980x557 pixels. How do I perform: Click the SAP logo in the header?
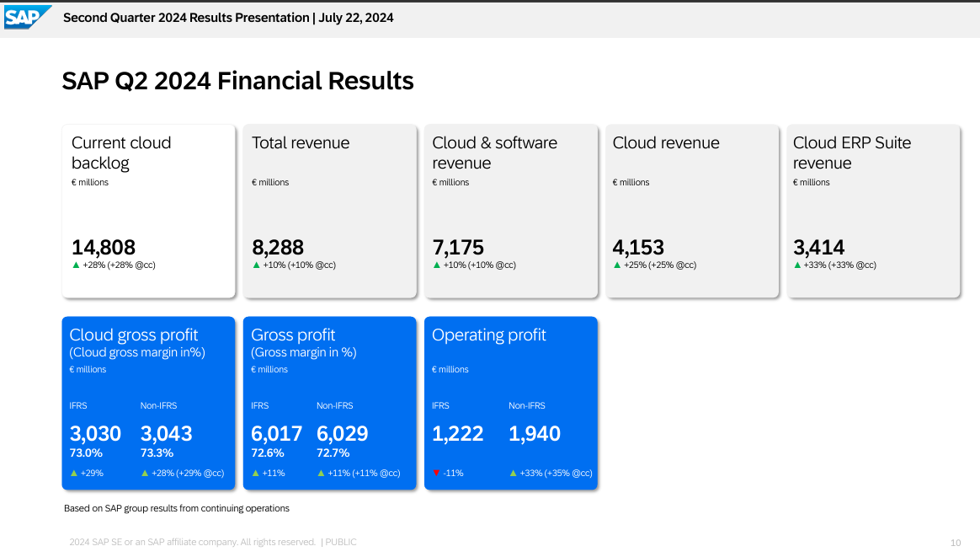point(26,16)
